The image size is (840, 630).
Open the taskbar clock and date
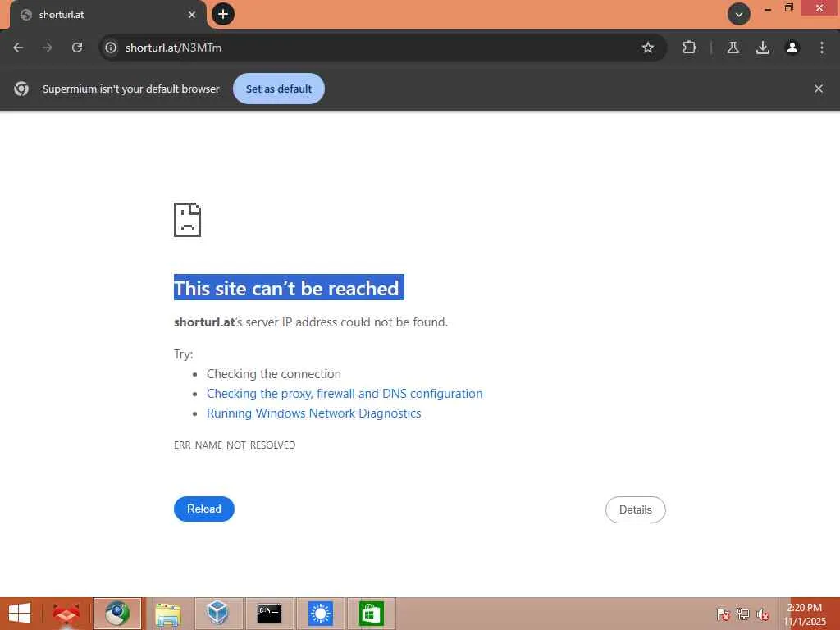(x=805, y=614)
